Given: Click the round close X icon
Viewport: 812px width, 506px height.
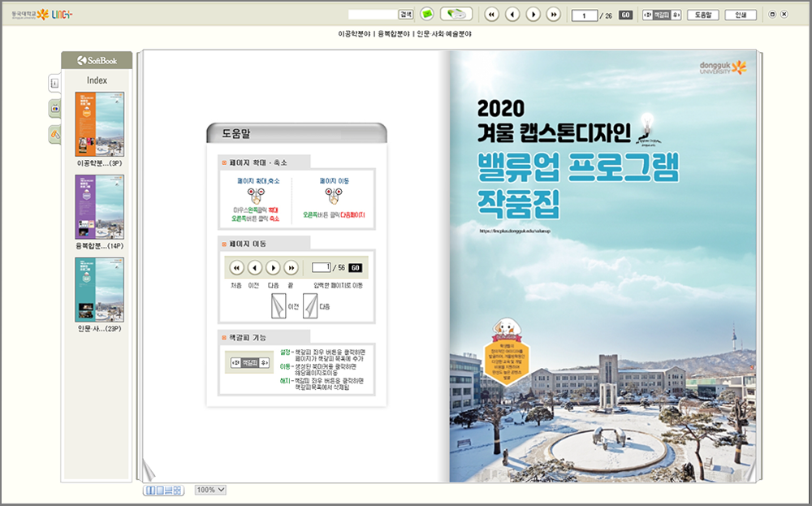Looking at the screenshot, I should tap(784, 15).
